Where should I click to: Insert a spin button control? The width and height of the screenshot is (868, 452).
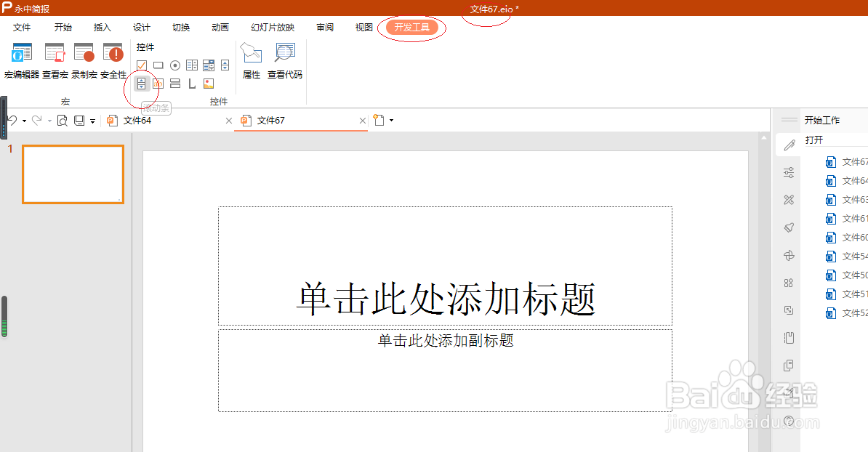click(225, 65)
